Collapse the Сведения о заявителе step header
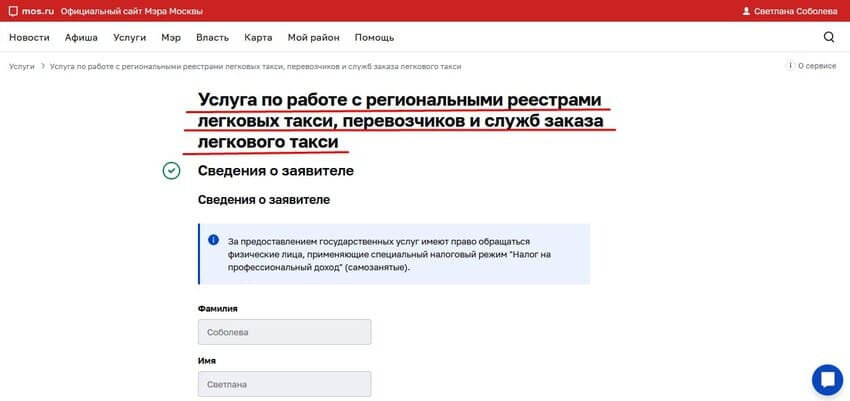850x401 pixels. tap(275, 171)
